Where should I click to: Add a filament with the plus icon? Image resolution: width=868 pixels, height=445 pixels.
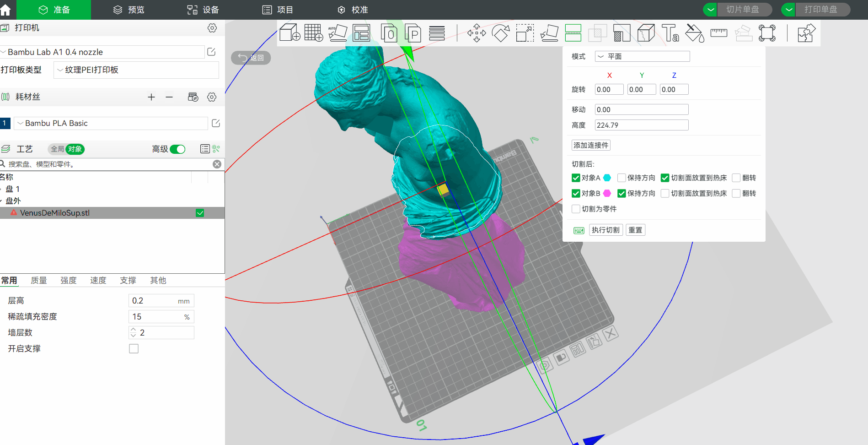point(151,97)
